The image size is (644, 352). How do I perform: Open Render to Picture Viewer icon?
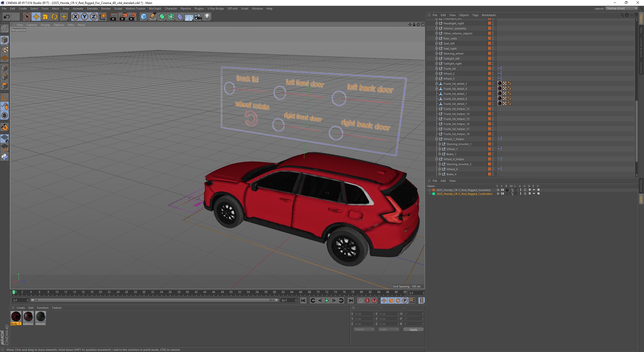pyautogui.click(x=123, y=17)
